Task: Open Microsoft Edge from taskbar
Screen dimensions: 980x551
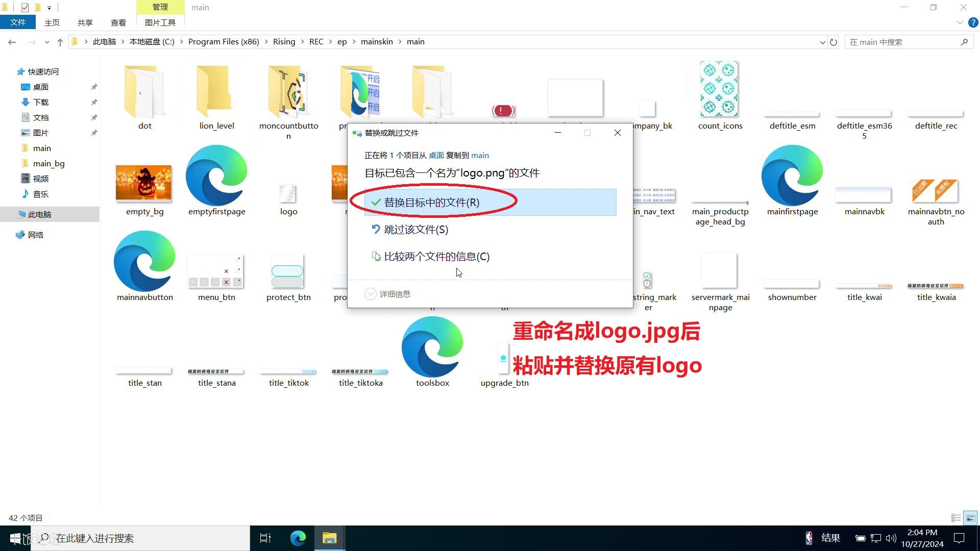Action: (298, 538)
